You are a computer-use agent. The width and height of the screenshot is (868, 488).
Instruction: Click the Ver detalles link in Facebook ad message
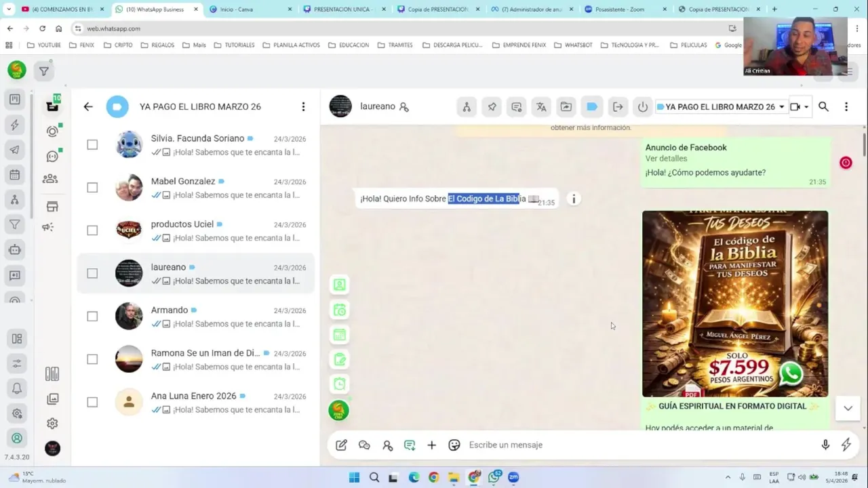click(x=666, y=159)
